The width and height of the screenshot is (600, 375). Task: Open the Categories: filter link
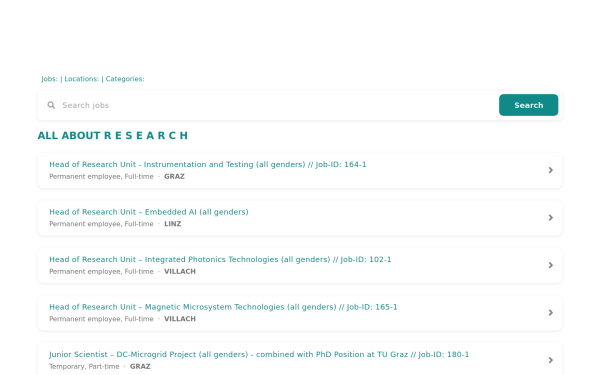point(125,79)
